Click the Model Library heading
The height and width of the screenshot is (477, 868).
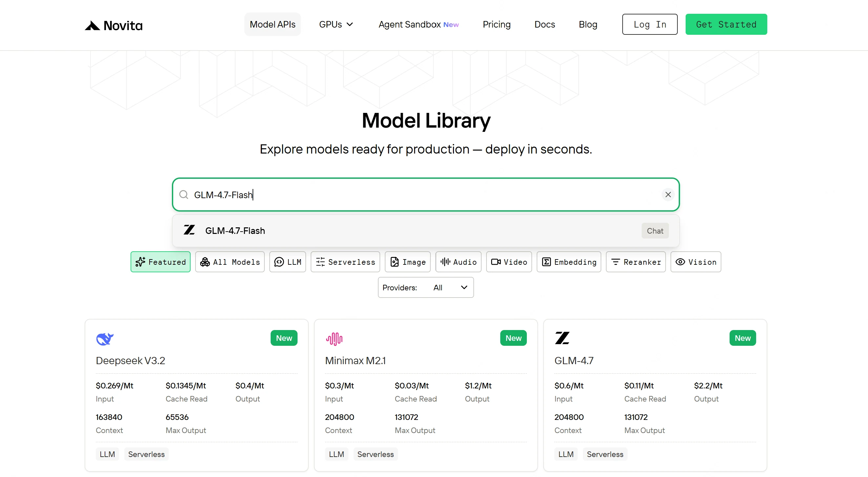pos(426,121)
